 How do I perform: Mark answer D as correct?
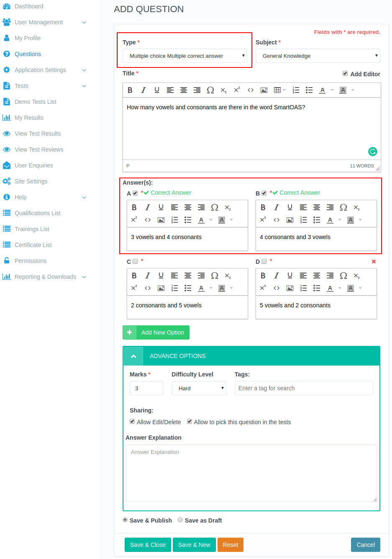pos(264,261)
